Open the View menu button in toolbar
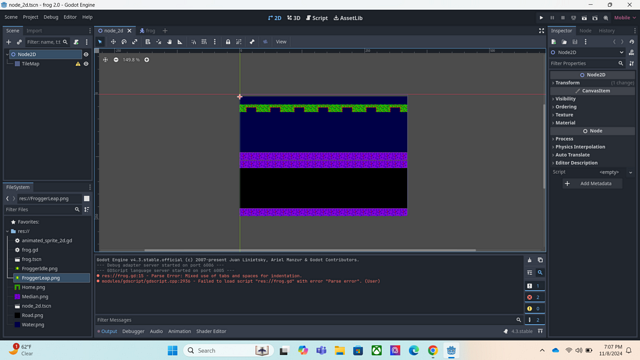 tap(281, 42)
